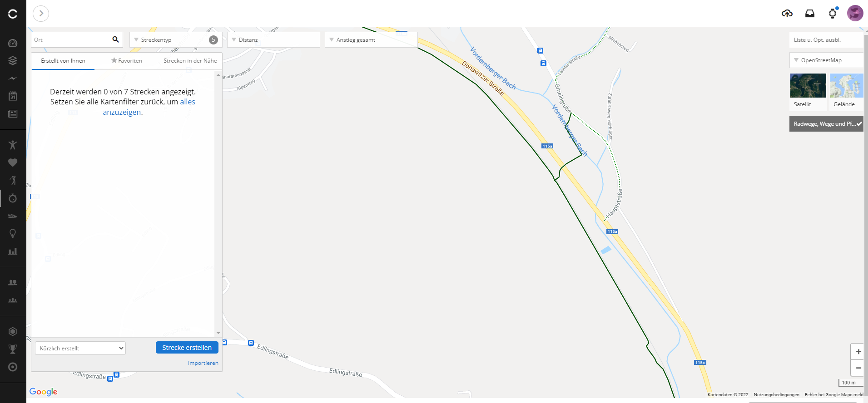Toggle Radwege, Wege und Pf... overlay

(x=826, y=124)
